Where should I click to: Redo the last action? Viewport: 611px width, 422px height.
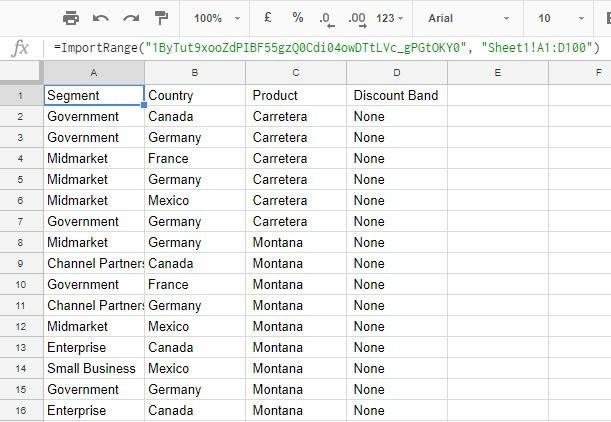(130, 18)
